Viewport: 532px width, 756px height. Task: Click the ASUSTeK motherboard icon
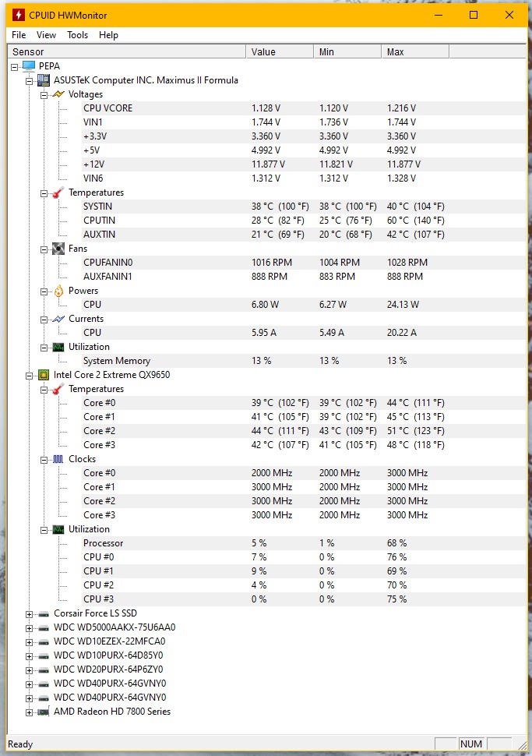click(44, 80)
